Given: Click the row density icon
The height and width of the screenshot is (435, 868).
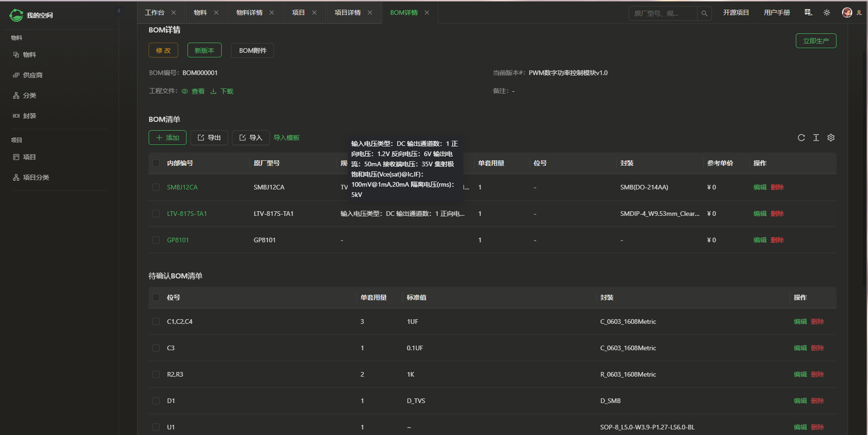Looking at the screenshot, I should pos(816,138).
